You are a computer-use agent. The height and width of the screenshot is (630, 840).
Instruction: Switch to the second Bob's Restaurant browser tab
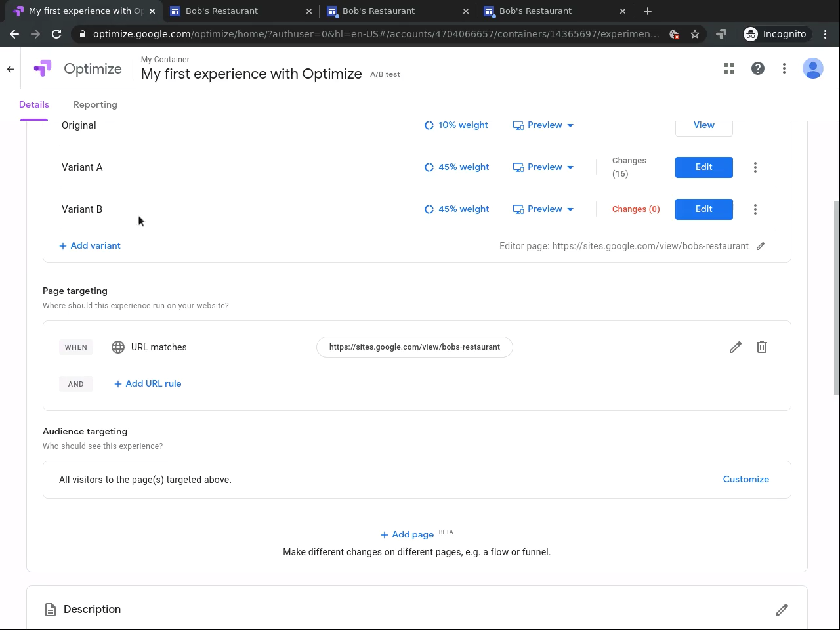coord(398,11)
